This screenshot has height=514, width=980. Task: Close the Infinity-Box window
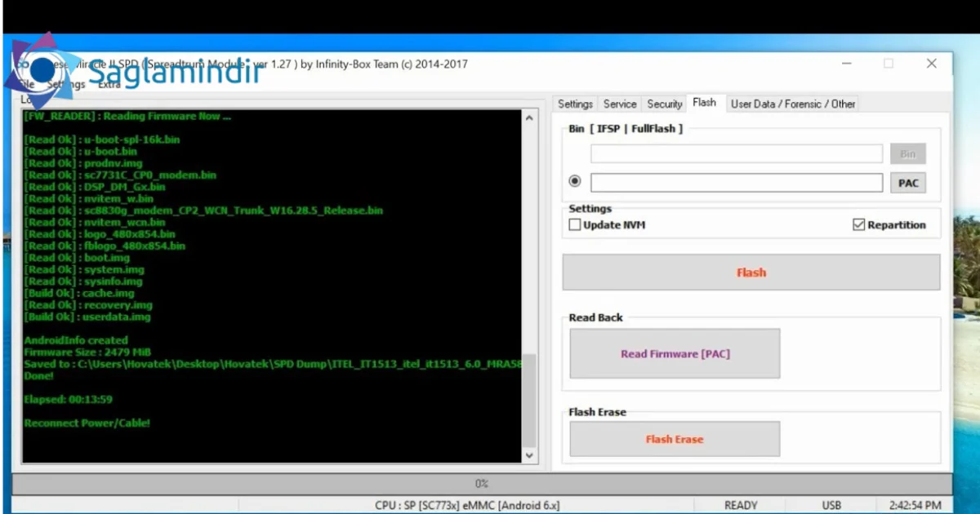pos(931,64)
